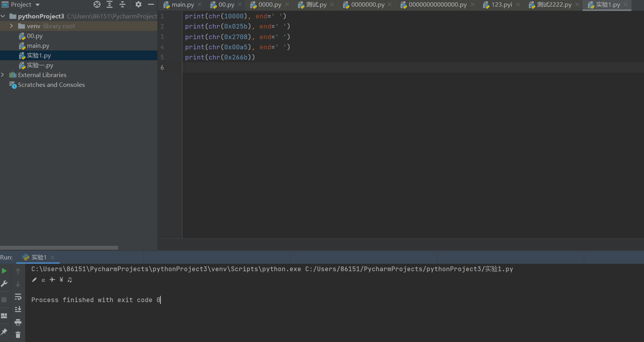Expand the venv library root folder

(11, 26)
